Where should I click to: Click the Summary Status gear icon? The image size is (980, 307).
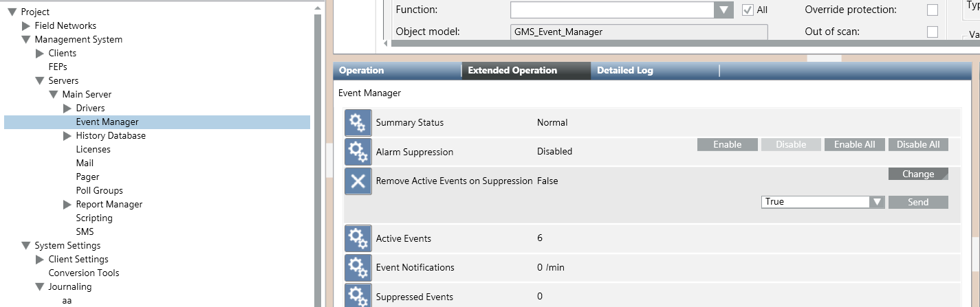click(358, 123)
